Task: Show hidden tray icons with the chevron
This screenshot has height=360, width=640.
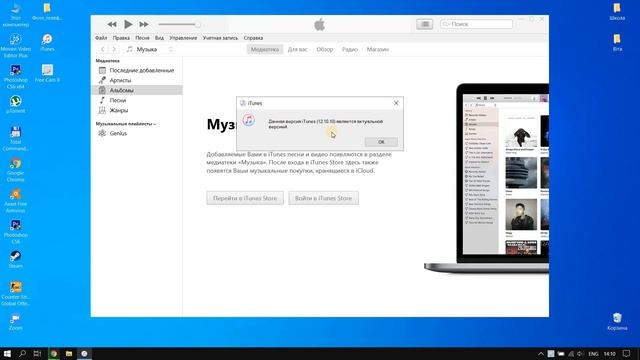Action: click(541, 353)
